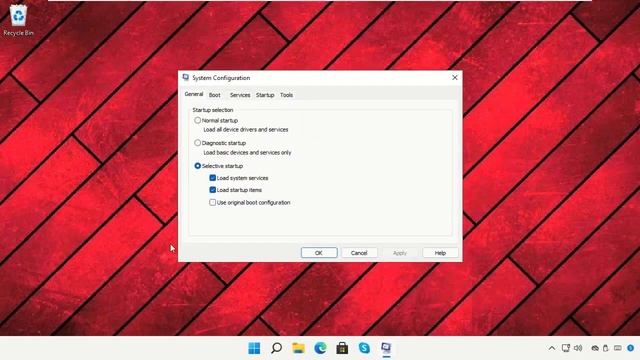Open Skype from the taskbar

[x=364, y=348]
